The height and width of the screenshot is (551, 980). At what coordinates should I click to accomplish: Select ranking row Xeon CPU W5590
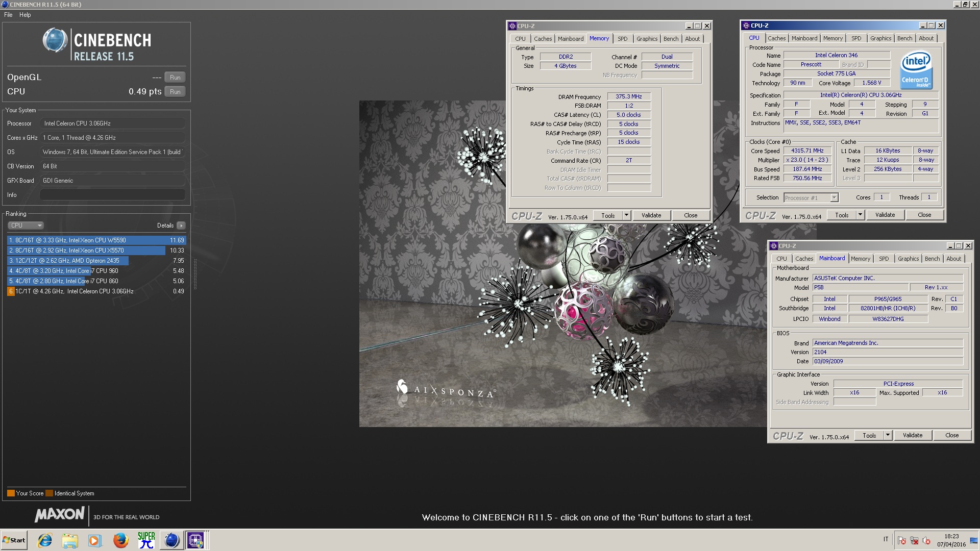(x=96, y=240)
